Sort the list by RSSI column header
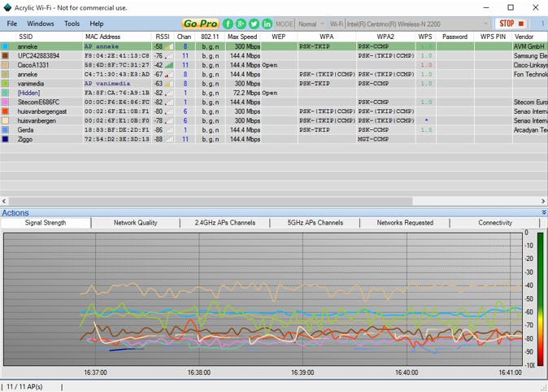This screenshot has width=548, height=392. (163, 37)
